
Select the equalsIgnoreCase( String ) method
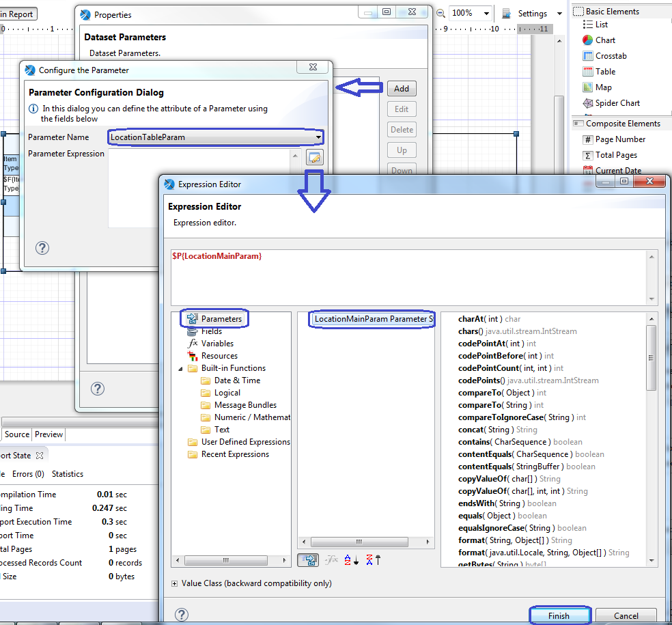click(522, 528)
